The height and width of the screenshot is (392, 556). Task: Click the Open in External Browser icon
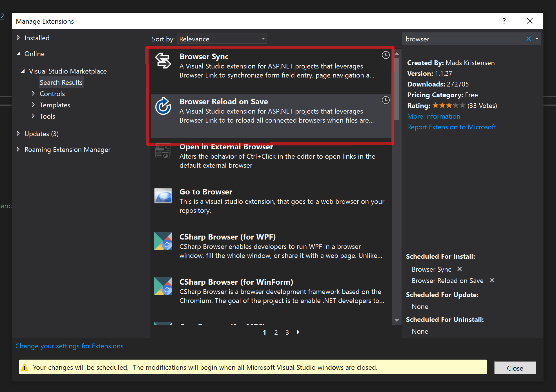tap(163, 151)
